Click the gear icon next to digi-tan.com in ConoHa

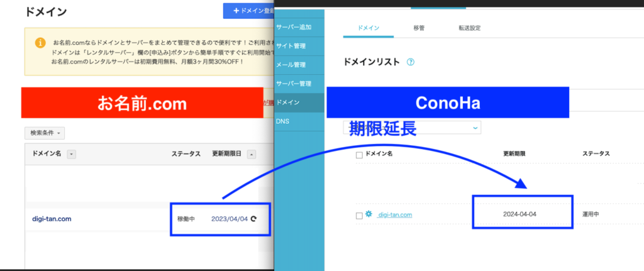[x=369, y=214]
